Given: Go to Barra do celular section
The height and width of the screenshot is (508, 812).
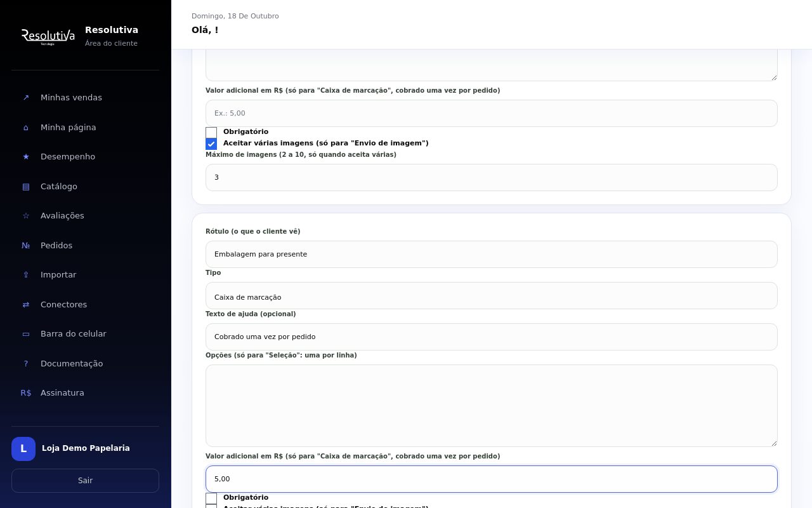Looking at the screenshot, I should pos(85,334).
